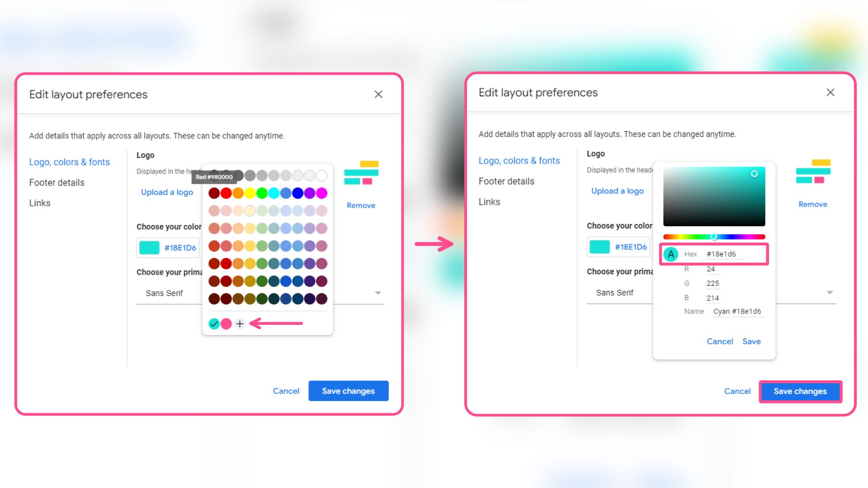The image size is (868, 488).
Task: Select the checked teal custom color swatch
Action: 214,324
